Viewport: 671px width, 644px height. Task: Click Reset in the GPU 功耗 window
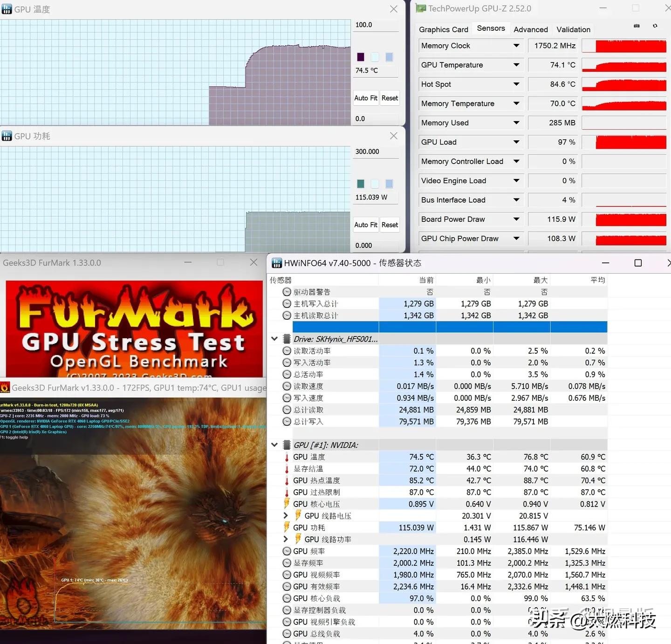pos(390,225)
